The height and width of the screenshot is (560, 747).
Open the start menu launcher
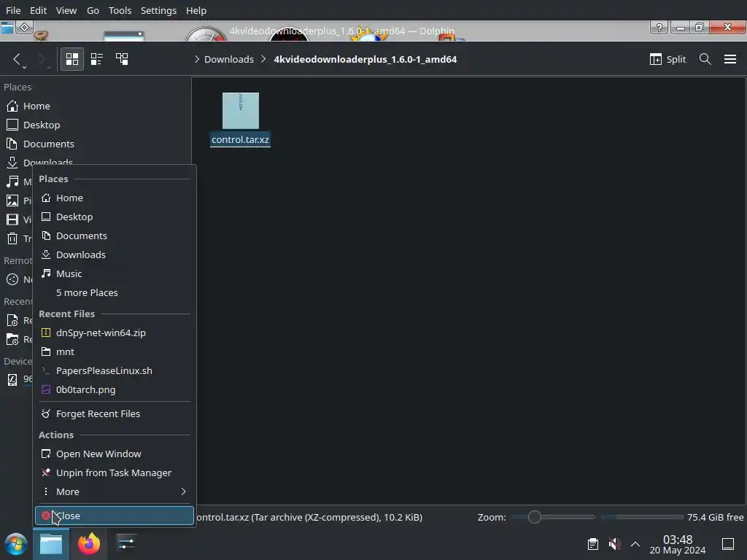pos(16,544)
